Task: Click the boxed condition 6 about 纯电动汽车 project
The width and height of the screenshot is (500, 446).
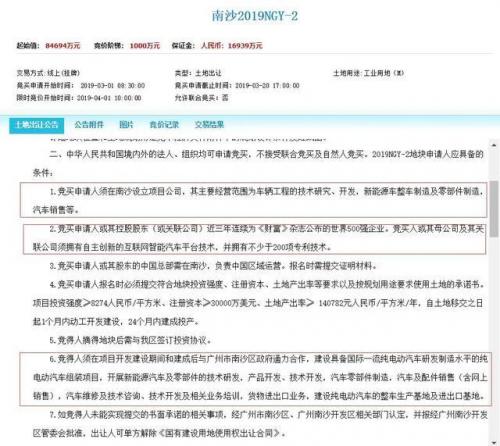Action: [x=256, y=379]
